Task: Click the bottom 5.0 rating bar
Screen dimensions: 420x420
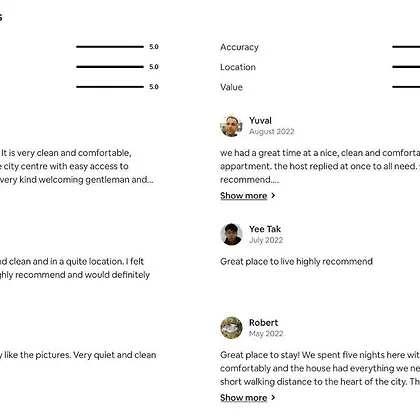Action: coord(110,87)
